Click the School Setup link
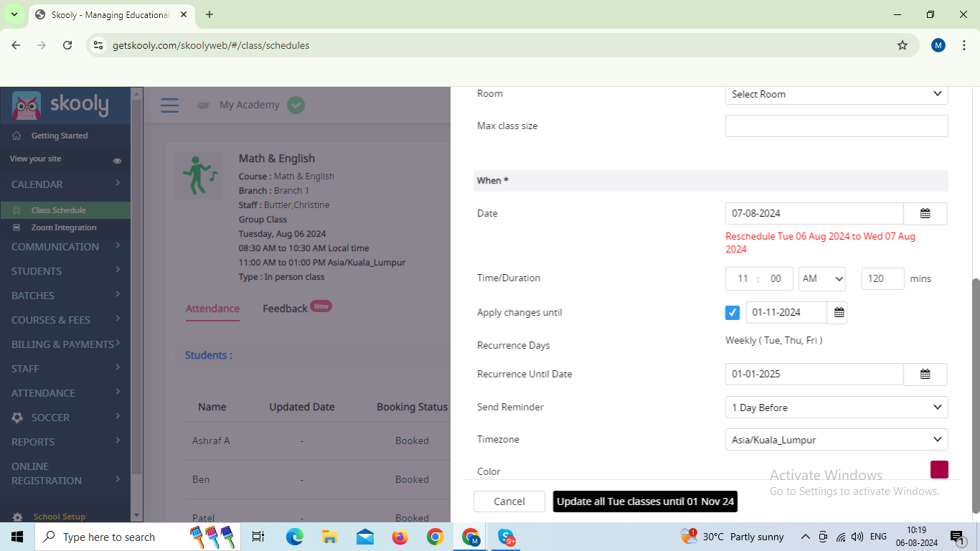This screenshot has width=980, height=551. [59, 517]
